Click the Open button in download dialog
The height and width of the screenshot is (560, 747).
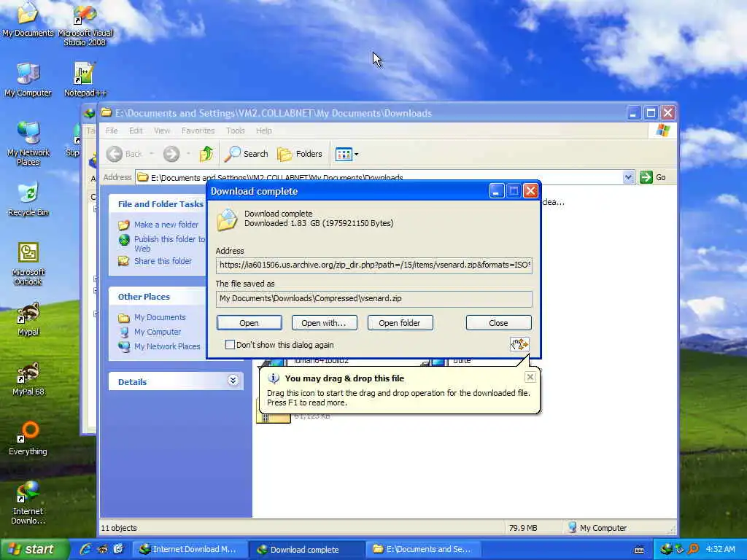click(249, 323)
